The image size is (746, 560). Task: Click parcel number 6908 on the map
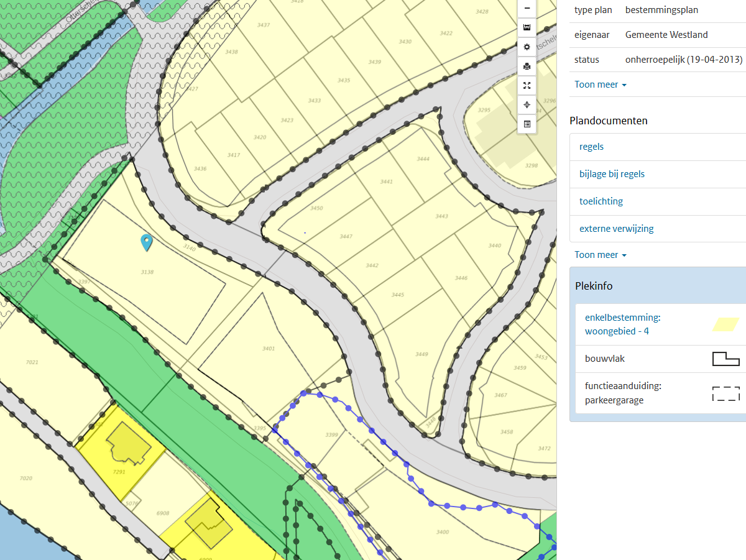163,513
